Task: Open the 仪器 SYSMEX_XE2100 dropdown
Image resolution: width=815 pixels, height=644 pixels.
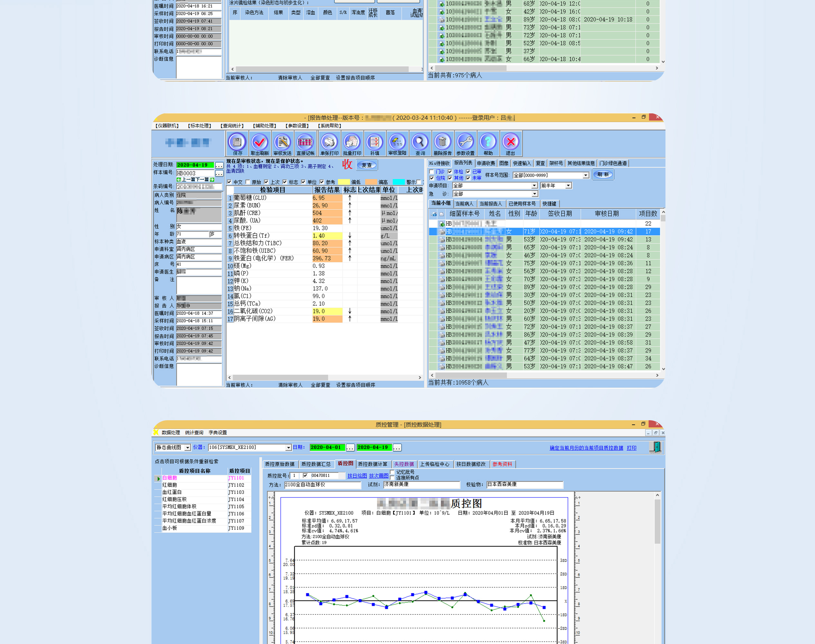Action: coord(288,448)
